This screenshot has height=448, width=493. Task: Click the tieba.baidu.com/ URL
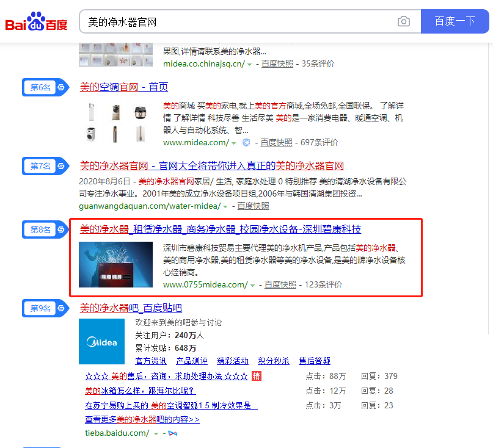tap(117, 433)
